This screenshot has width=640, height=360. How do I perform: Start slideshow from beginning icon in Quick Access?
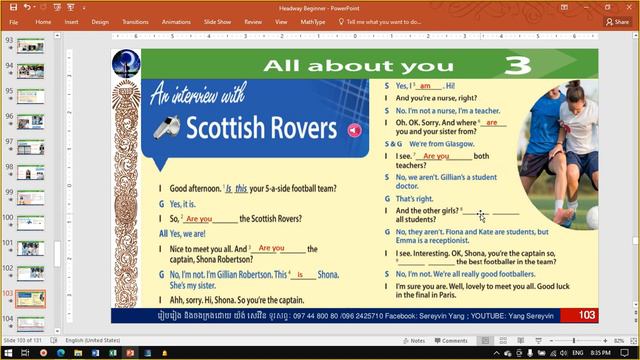pyautogui.click(x=57, y=7)
